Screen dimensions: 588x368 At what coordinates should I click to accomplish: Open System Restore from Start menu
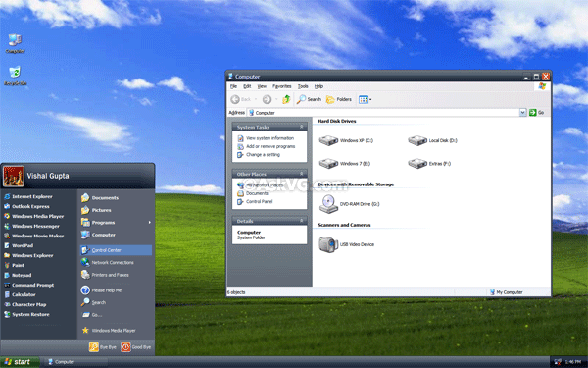click(x=26, y=314)
